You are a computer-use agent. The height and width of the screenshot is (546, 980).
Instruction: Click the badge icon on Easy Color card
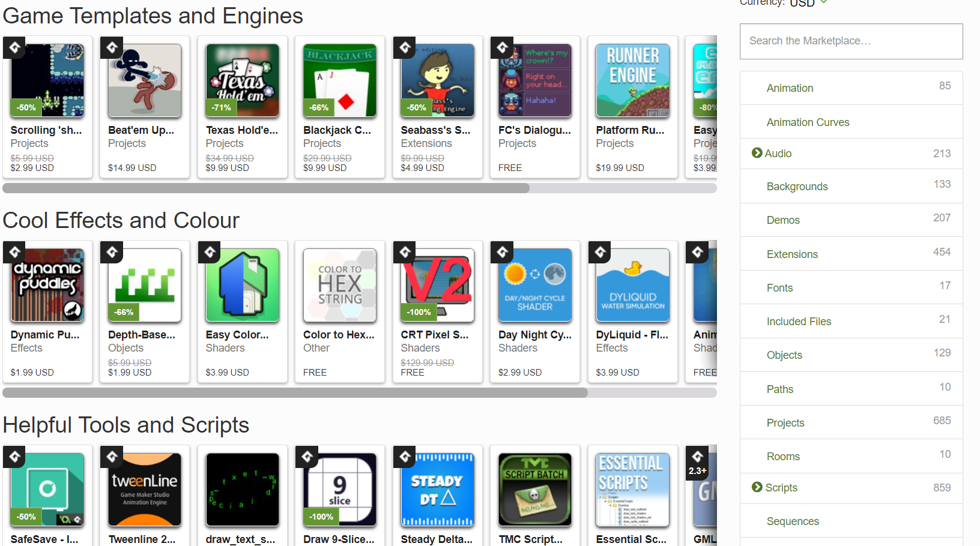tap(210, 252)
